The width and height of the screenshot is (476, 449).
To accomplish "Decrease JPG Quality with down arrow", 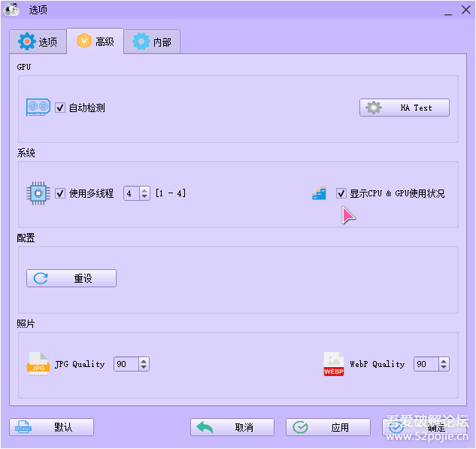I will [144, 368].
